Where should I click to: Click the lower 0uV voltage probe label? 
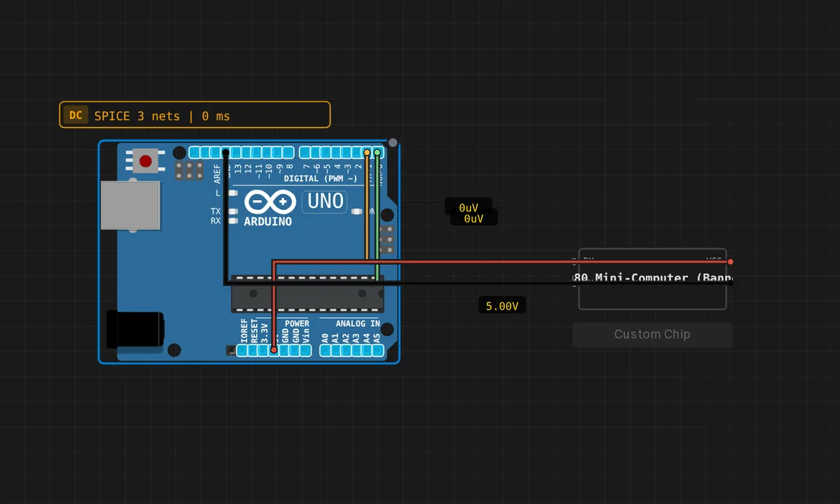[x=474, y=218]
